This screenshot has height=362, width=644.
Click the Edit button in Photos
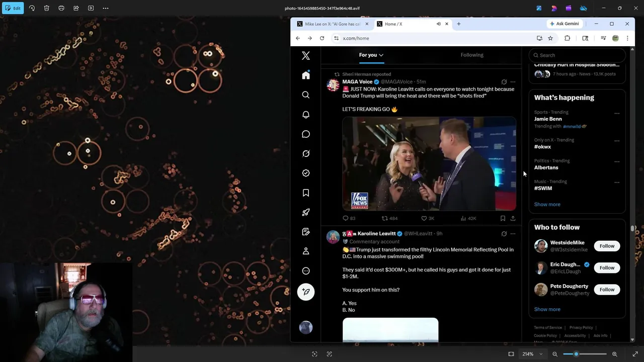pos(13,8)
